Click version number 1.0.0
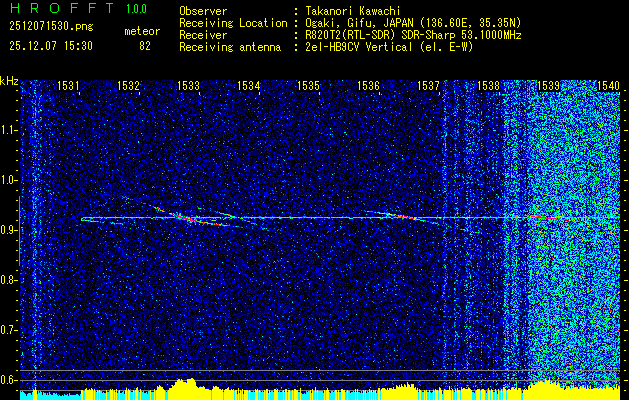 click(x=136, y=8)
